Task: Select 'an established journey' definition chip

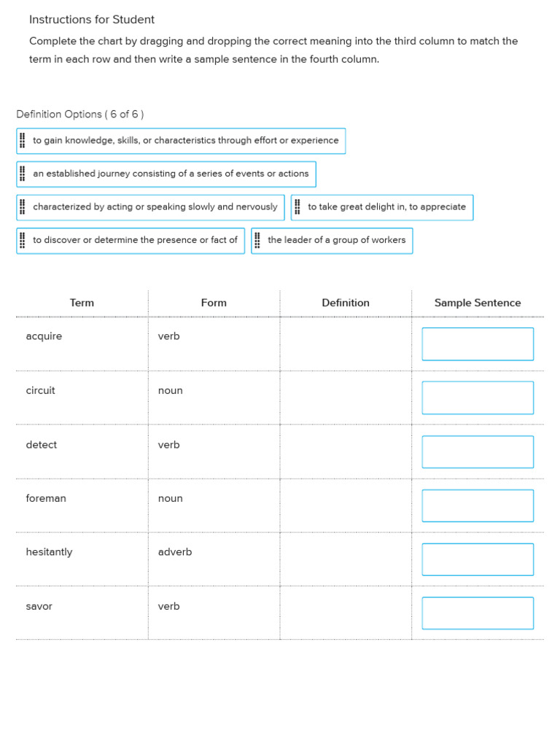Action: click(171, 174)
